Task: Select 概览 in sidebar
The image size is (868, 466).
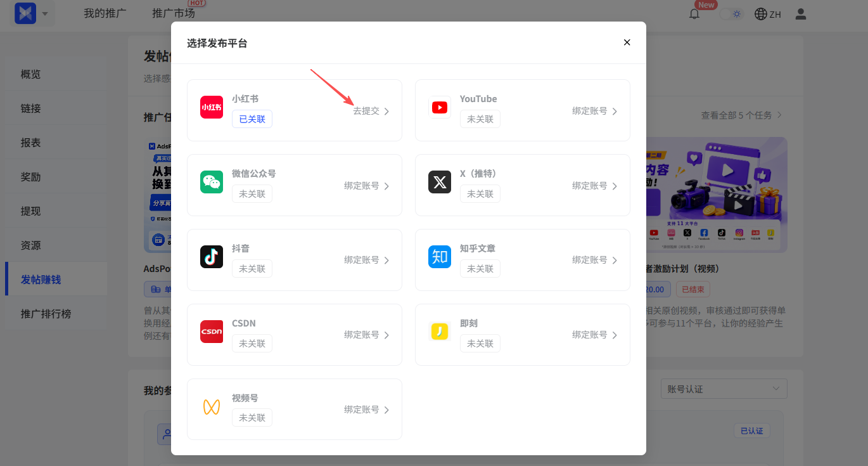Action: pyautogui.click(x=56, y=74)
